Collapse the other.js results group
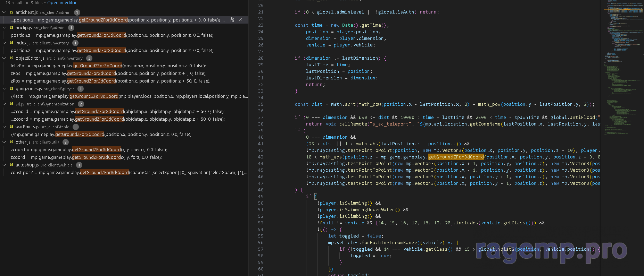The height and width of the screenshot is (276, 644). [4, 142]
